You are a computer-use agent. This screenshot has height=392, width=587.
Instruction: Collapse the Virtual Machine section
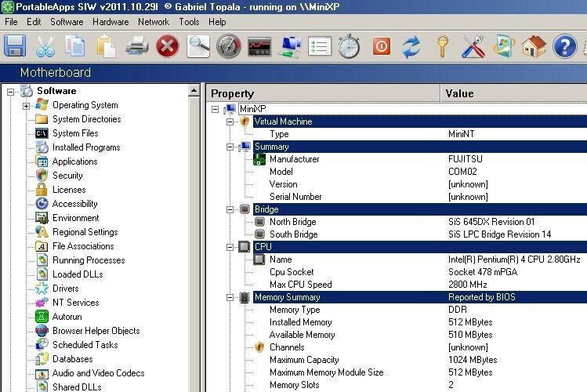(230, 122)
